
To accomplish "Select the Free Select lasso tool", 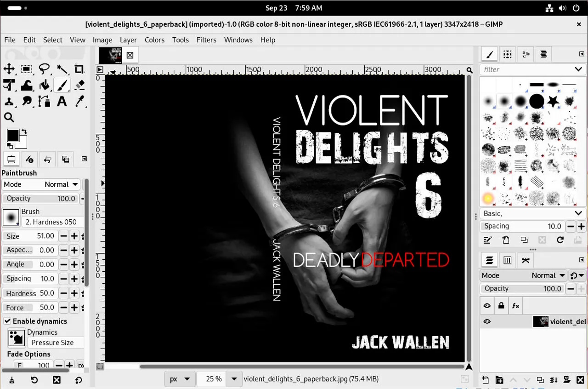I will tap(44, 69).
